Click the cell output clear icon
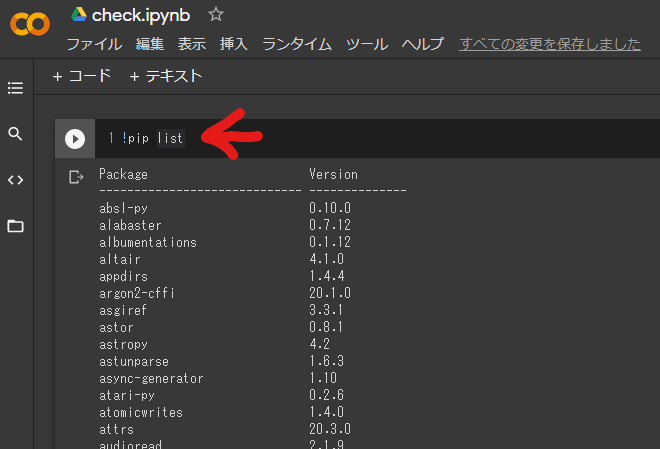 point(76,177)
